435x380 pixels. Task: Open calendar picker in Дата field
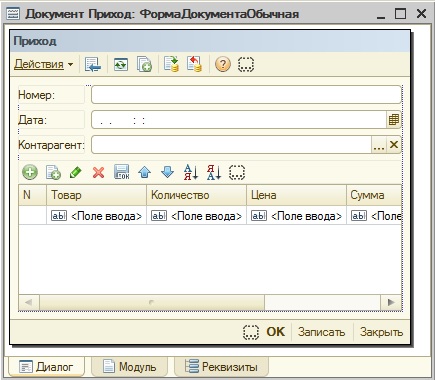[x=394, y=120]
